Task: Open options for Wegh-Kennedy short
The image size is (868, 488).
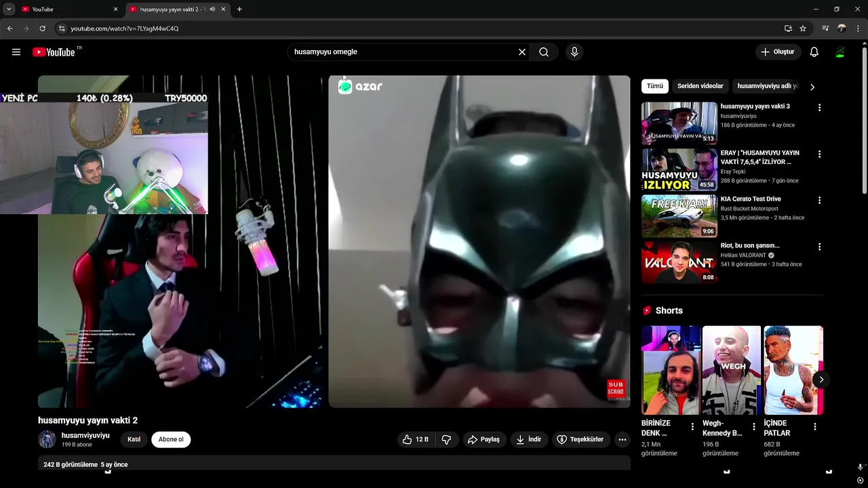Action: click(753, 427)
